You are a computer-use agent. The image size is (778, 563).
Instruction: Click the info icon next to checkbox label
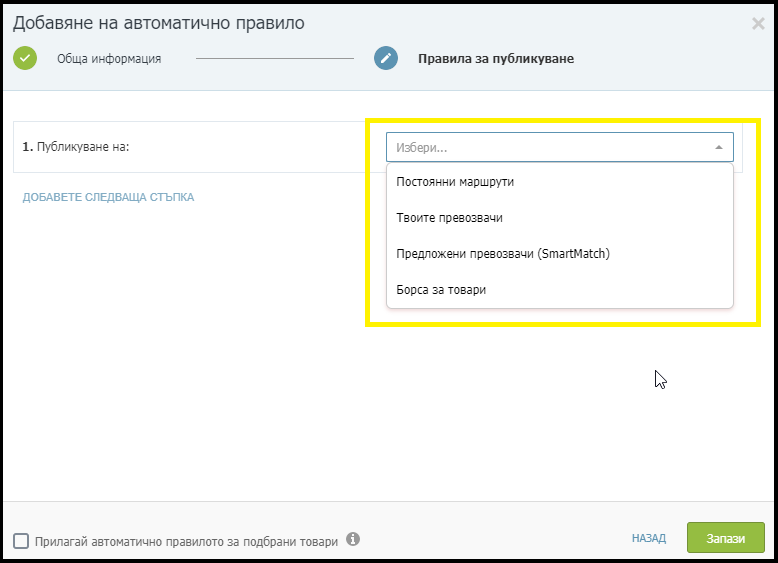click(x=353, y=539)
